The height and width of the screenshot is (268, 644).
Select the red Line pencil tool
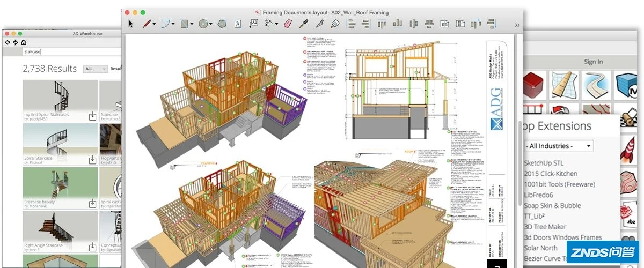coord(146,24)
